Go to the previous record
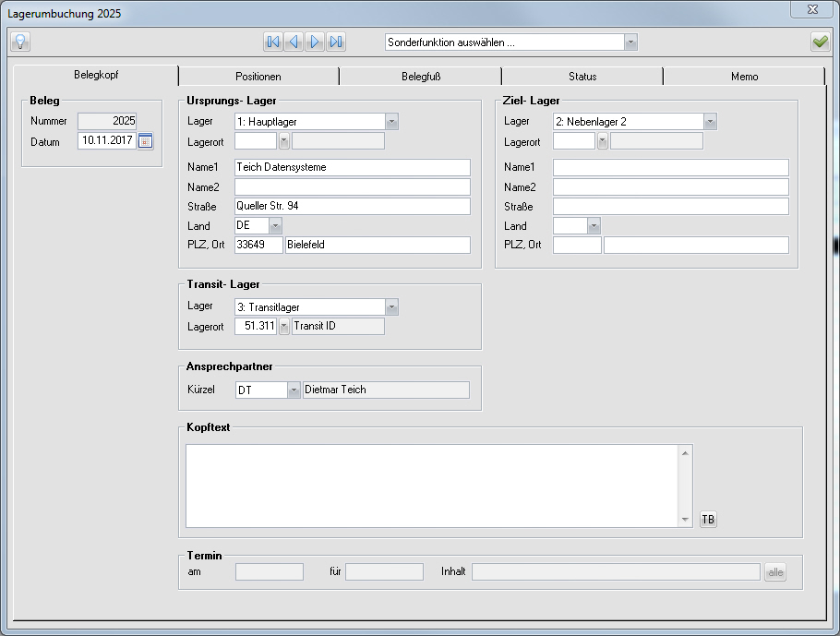 tap(294, 42)
